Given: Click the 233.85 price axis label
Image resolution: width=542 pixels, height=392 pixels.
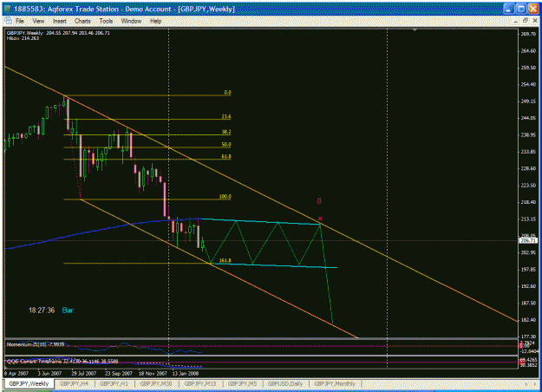Looking at the screenshot, I should (528, 152).
